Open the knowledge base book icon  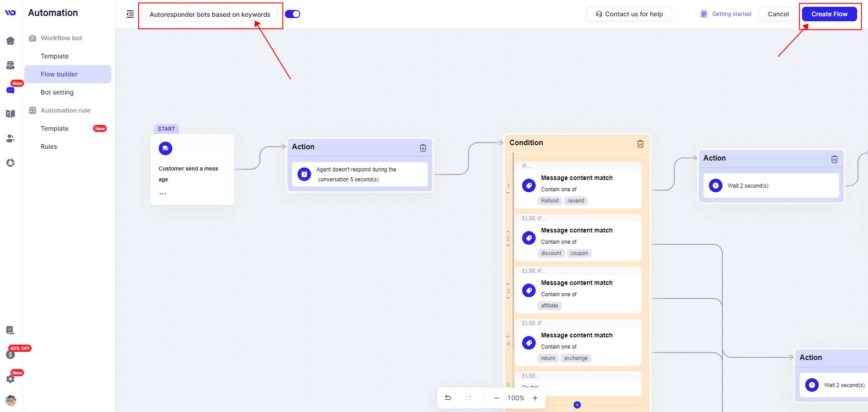(10, 114)
